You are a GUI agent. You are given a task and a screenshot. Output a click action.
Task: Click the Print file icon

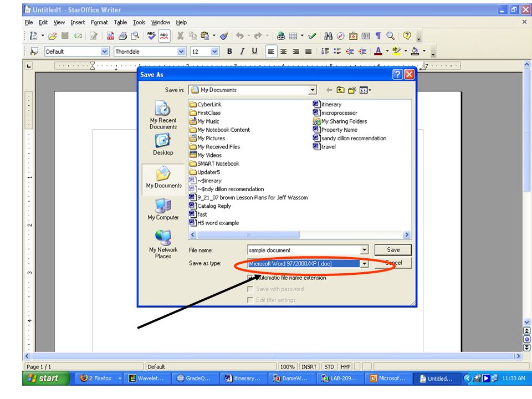coord(122,35)
